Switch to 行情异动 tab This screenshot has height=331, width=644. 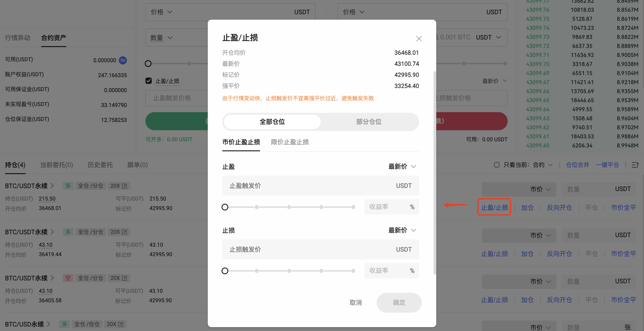pyautogui.click(x=18, y=38)
